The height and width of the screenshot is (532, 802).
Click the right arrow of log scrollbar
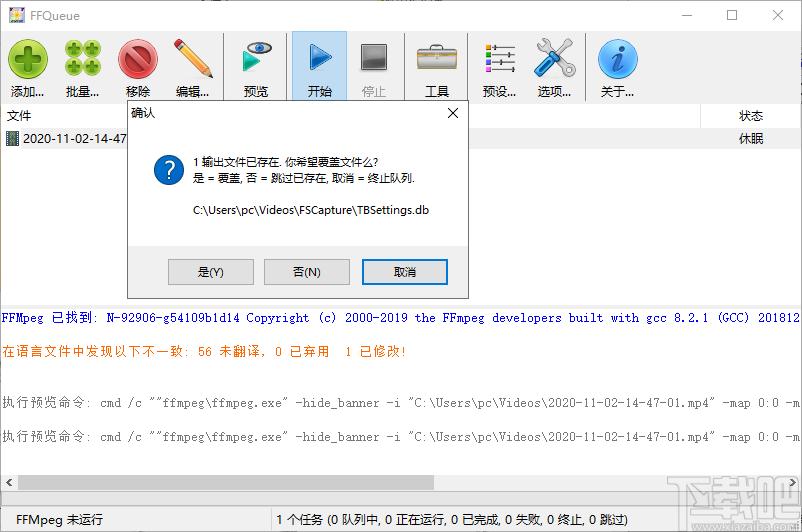[x=793, y=482]
